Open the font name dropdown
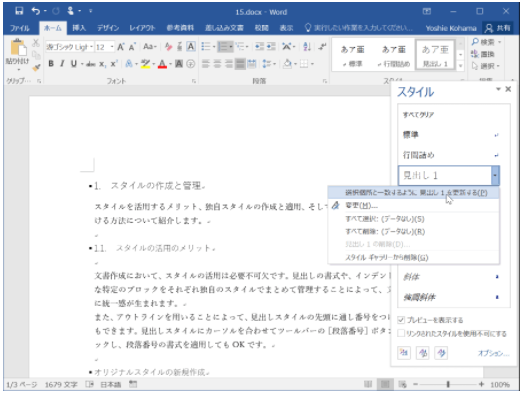Viewport: 523px width, 395px height. [91, 47]
